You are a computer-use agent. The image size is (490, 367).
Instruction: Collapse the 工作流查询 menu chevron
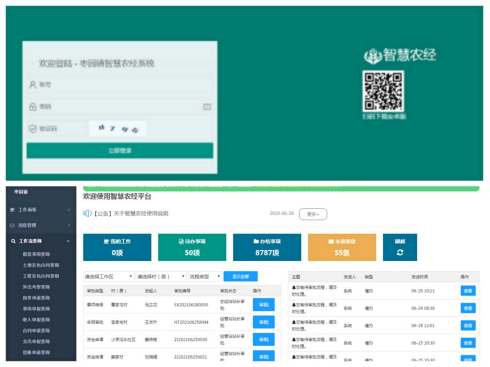[68, 241]
